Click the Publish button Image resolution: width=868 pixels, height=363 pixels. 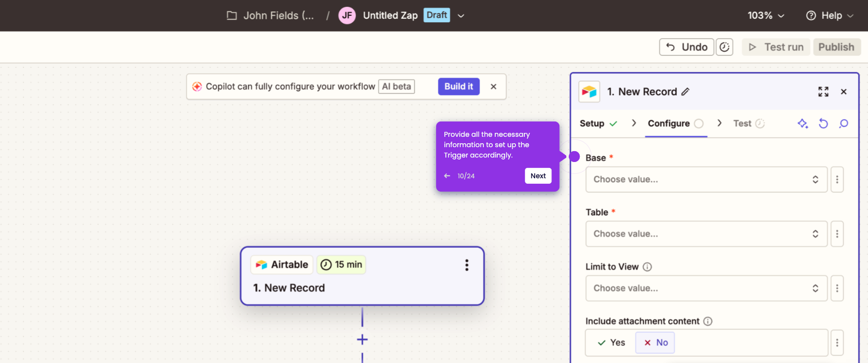[x=836, y=47]
